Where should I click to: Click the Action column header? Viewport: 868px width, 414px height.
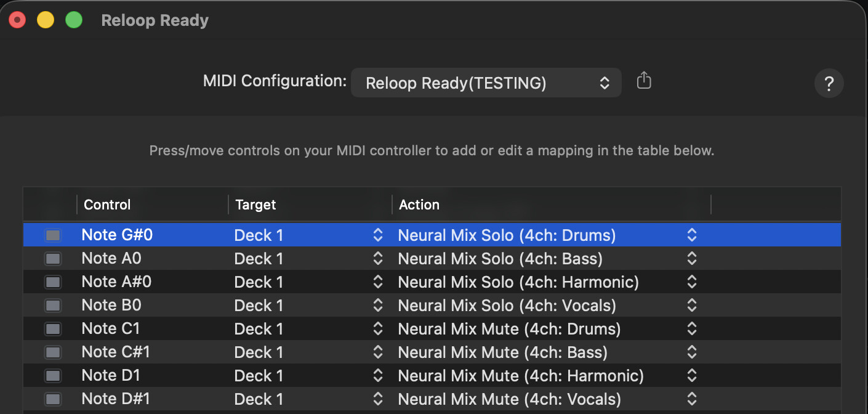(419, 205)
